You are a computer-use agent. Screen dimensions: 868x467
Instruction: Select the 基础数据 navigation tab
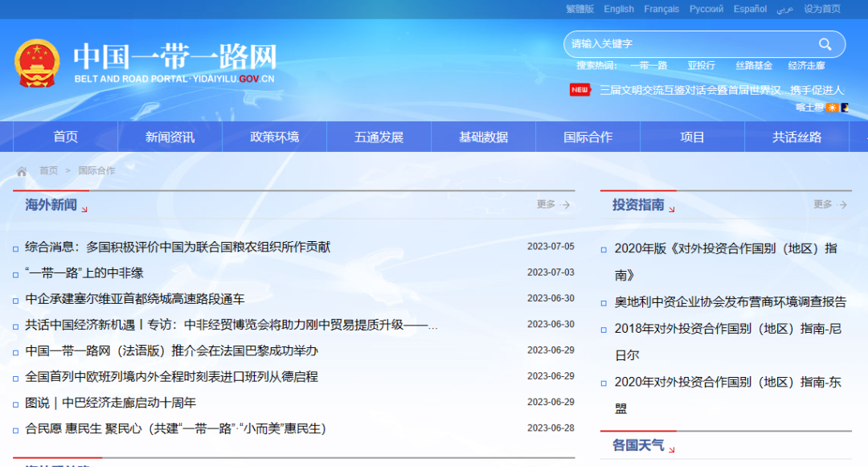point(483,137)
